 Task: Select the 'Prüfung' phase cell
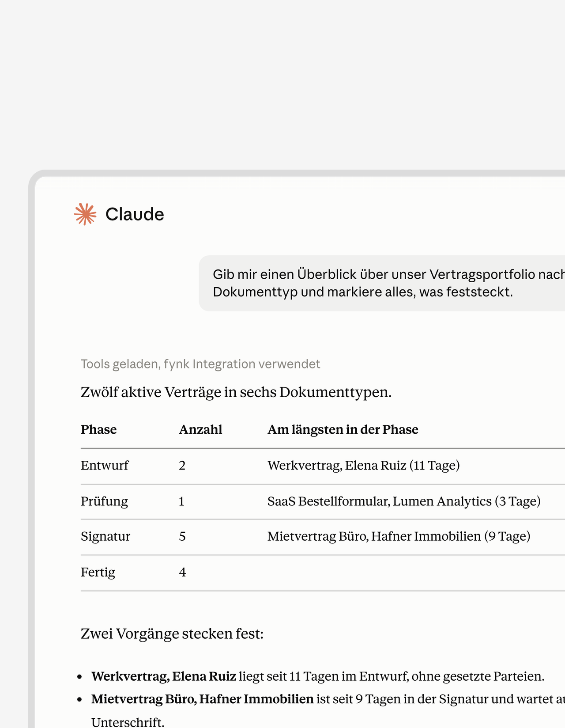pyautogui.click(x=104, y=501)
